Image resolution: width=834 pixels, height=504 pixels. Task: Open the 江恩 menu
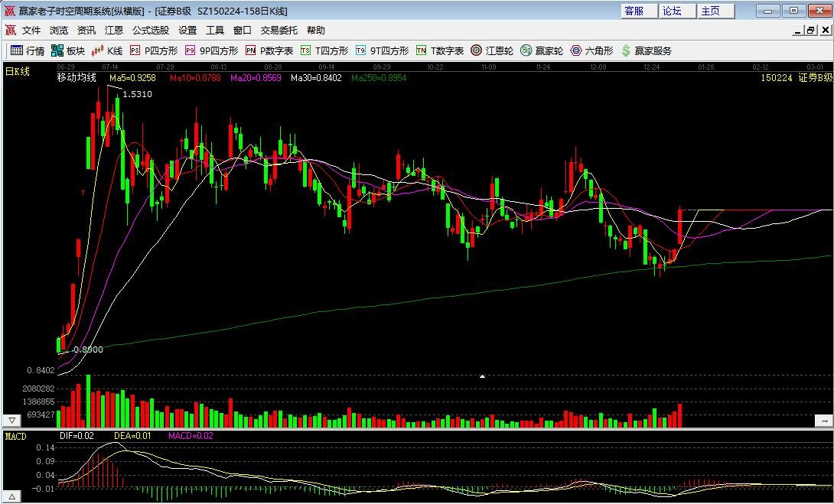[114, 31]
